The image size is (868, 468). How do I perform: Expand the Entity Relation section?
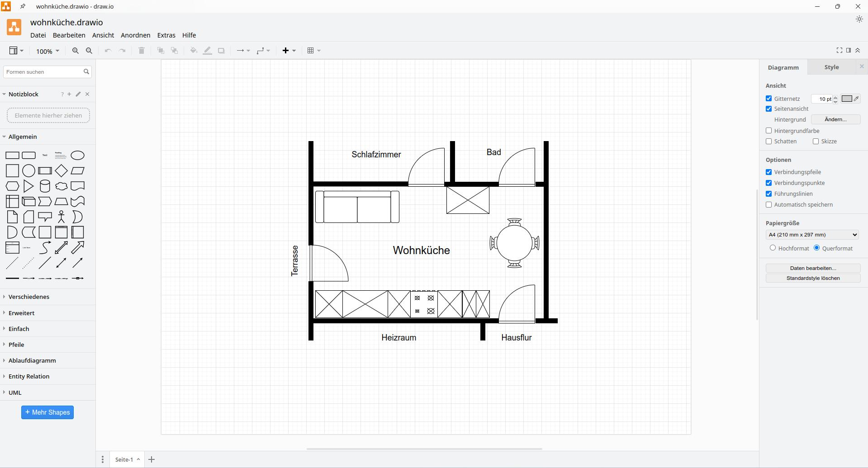[x=29, y=376]
